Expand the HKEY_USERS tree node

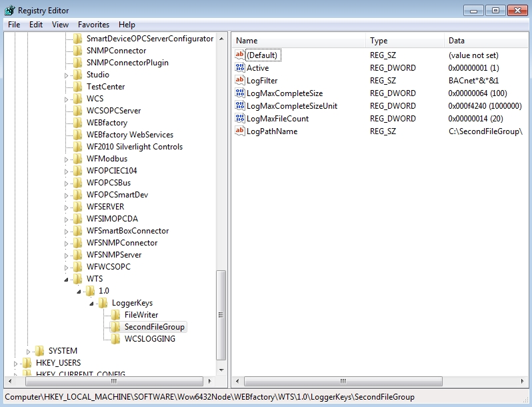pyautogui.click(x=15, y=364)
